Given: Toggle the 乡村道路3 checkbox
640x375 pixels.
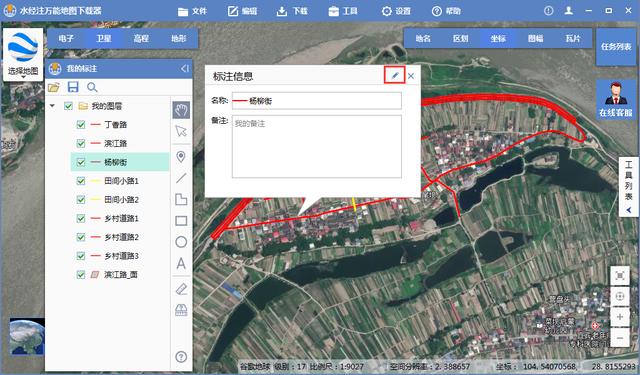Looking at the screenshot, I should click(81, 256).
